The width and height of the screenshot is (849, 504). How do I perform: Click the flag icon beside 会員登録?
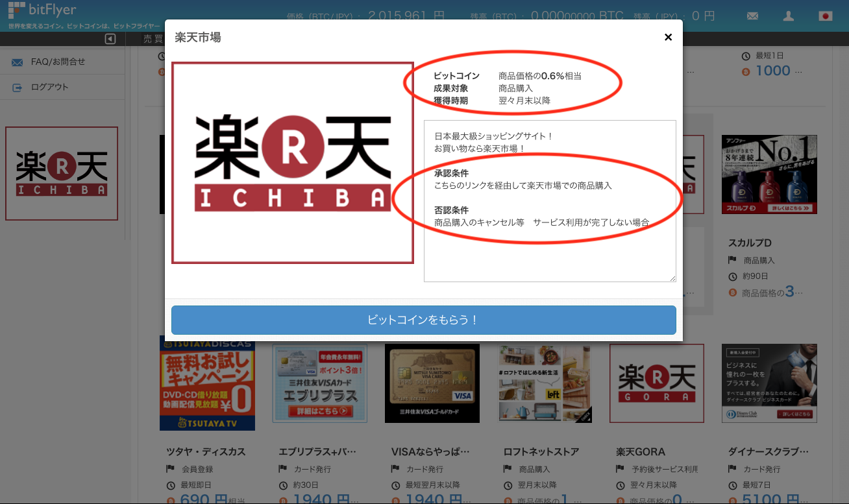pyautogui.click(x=171, y=469)
